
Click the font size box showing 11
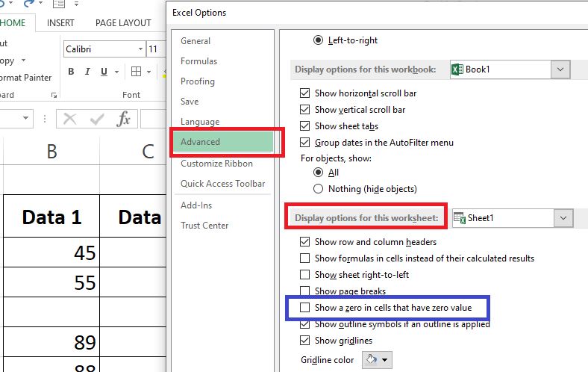click(156, 49)
